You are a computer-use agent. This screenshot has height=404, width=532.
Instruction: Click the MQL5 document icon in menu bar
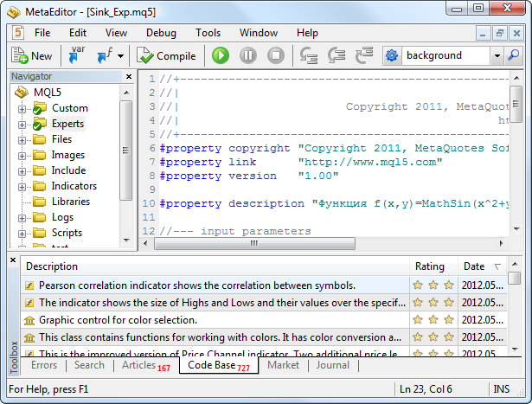[x=17, y=33]
